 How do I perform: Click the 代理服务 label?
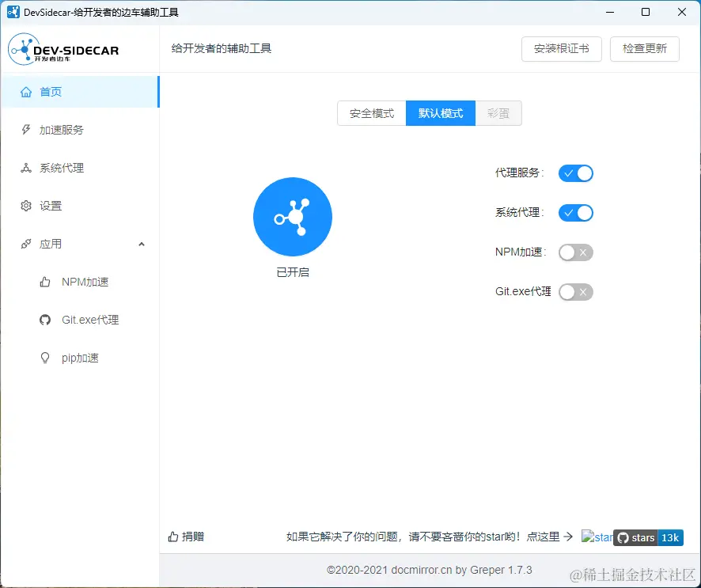[519, 173]
